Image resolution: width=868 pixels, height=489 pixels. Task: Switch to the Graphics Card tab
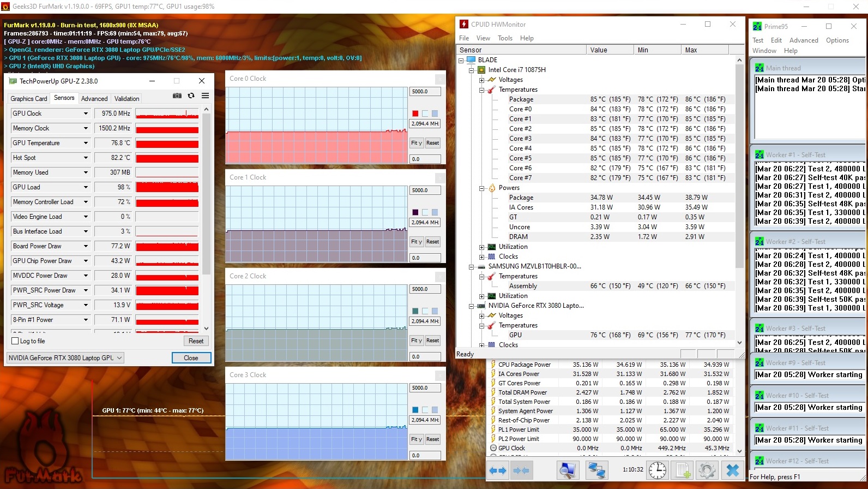coord(29,99)
